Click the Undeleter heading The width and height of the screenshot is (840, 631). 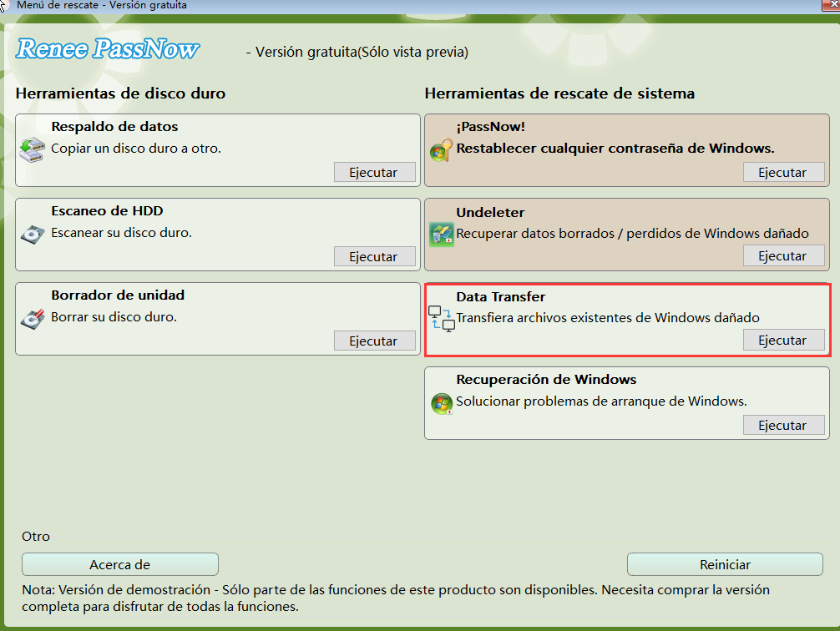point(490,213)
